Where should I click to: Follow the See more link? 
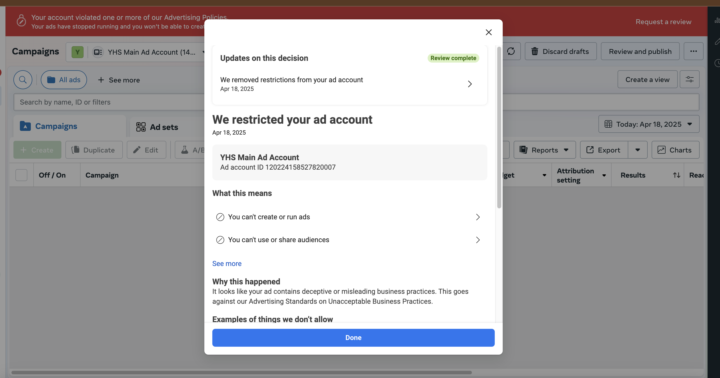227,264
